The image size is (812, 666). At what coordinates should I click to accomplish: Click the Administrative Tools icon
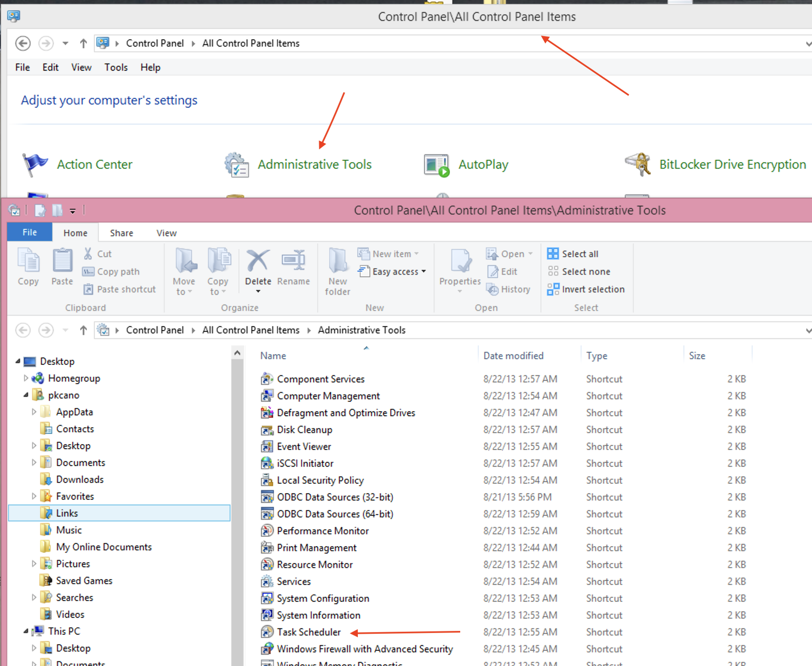237,165
